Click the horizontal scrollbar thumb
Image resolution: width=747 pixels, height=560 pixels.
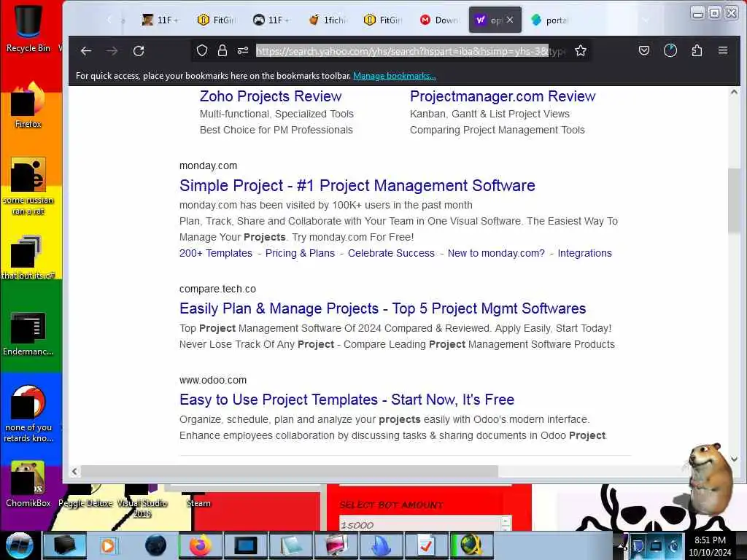(289, 472)
